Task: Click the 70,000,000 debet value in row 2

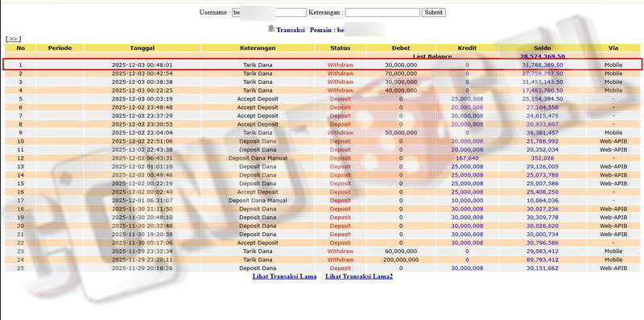Action: (x=401, y=73)
